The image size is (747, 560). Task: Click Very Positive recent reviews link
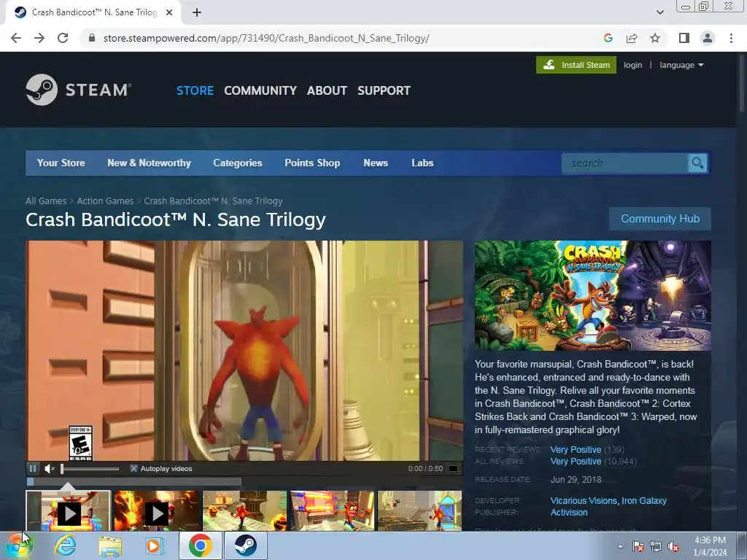(576, 449)
